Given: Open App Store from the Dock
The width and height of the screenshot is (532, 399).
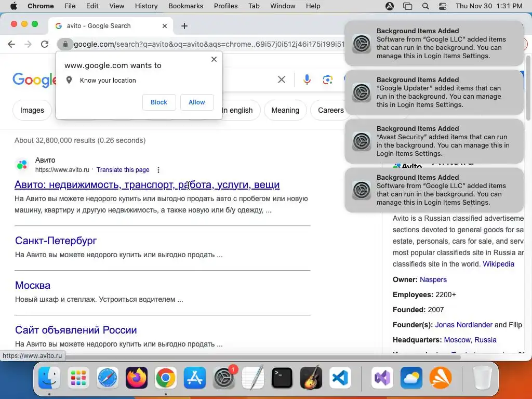Looking at the screenshot, I should pos(195,377).
